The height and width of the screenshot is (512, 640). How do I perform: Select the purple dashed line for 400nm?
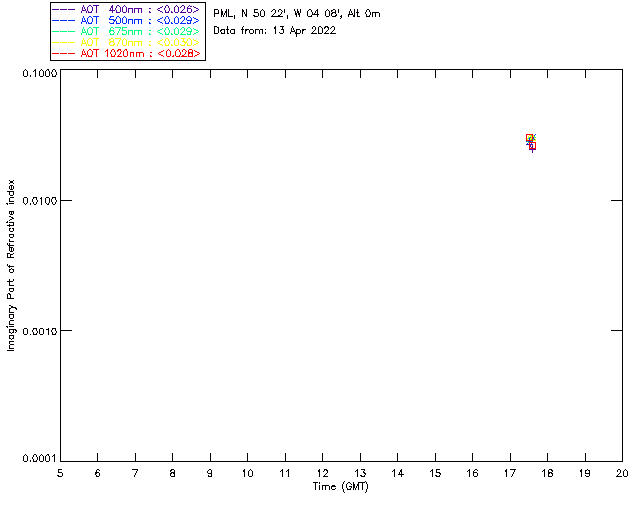tap(64, 9)
